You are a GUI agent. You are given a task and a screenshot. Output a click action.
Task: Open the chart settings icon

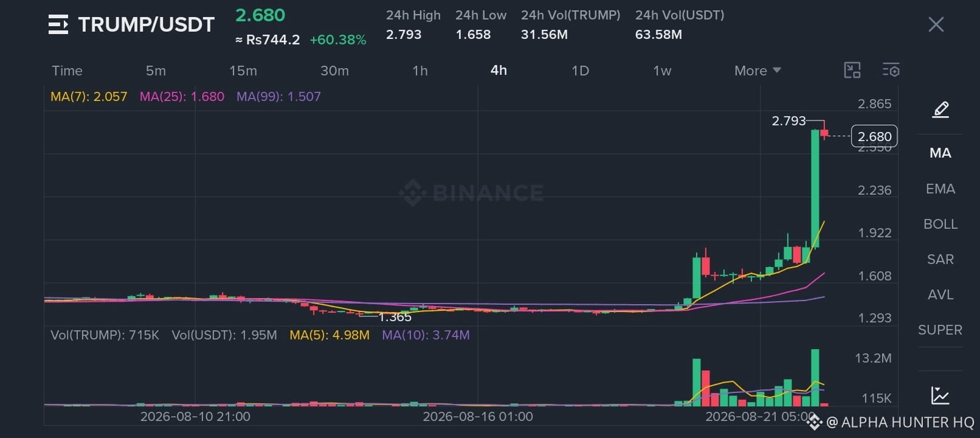click(x=891, y=70)
